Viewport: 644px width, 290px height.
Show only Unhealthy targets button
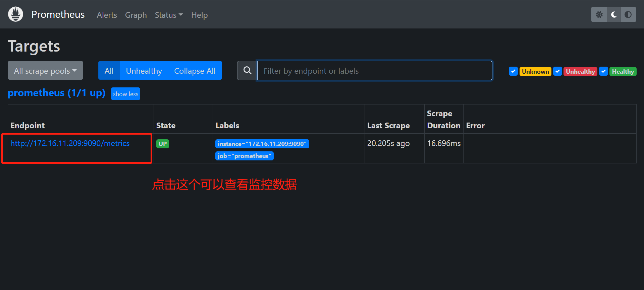[x=144, y=71]
